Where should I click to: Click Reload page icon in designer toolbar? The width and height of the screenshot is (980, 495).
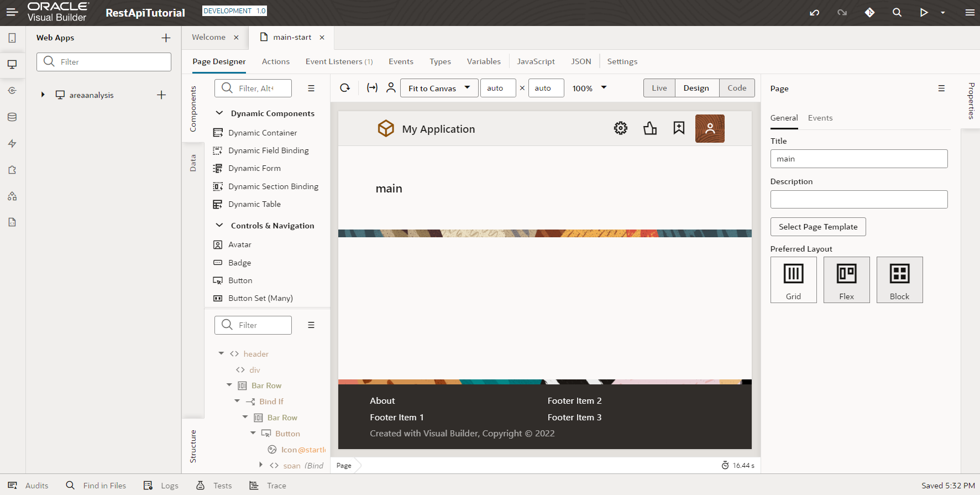click(x=345, y=88)
